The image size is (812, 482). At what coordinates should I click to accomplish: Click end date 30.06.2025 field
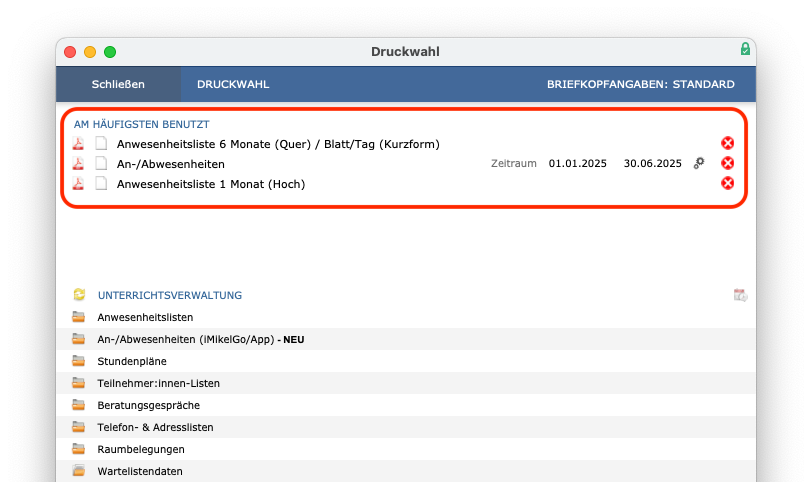tap(652, 163)
